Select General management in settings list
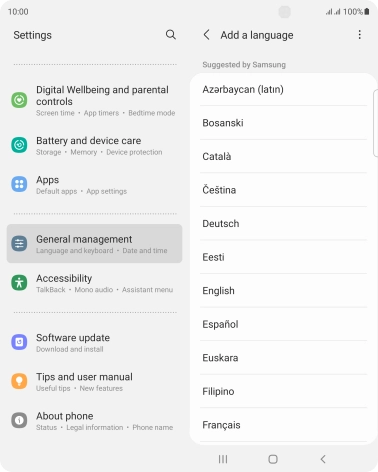378x472 pixels. point(94,244)
